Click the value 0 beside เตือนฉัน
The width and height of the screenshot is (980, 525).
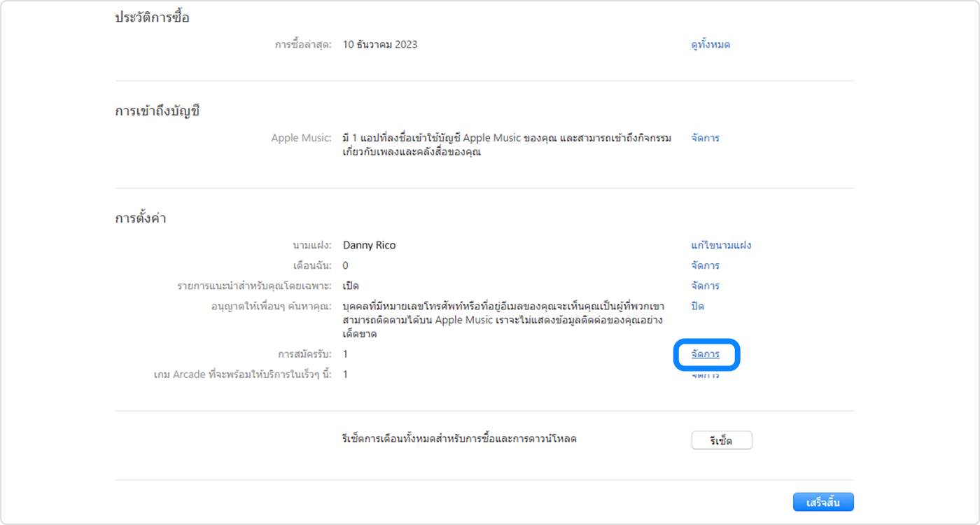tap(346, 266)
